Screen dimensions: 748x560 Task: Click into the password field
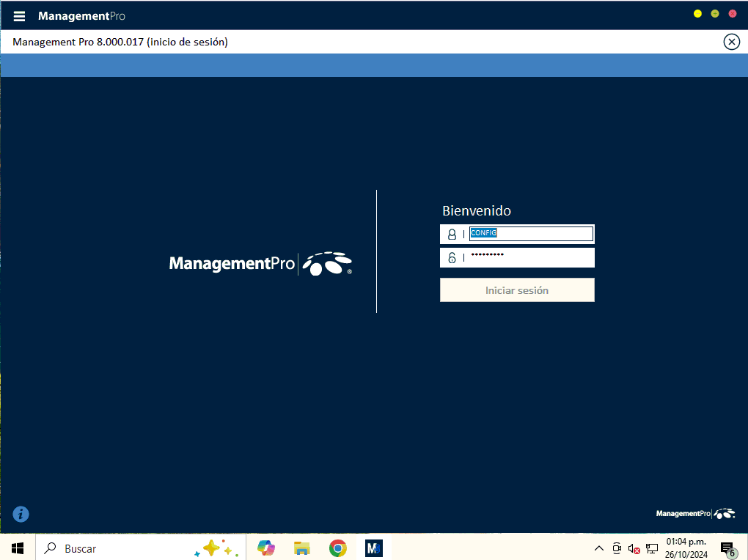530,257
